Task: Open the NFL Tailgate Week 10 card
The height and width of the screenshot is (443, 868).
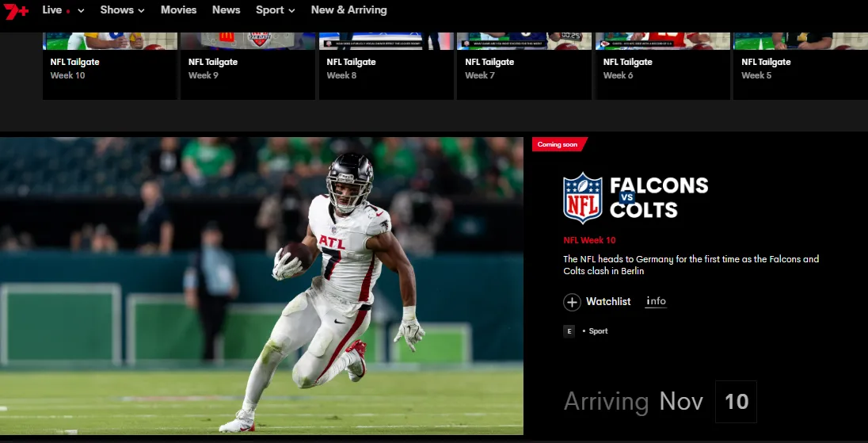Action: [x=110, y=66]
